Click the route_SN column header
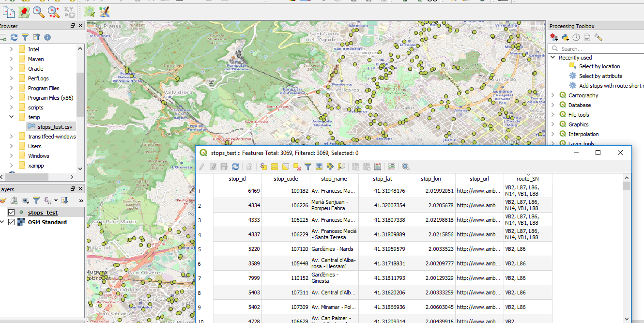The width and height of the screenshot is (644, 323). (x=527, y=179)
